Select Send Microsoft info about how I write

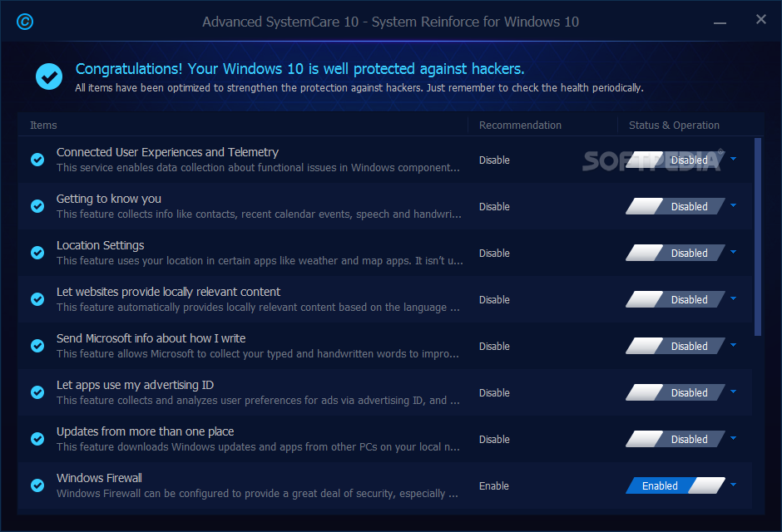[151, 338]
